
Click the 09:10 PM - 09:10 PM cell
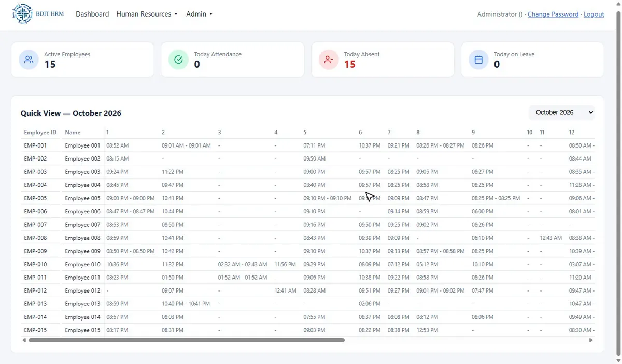(x=328, y=198)
